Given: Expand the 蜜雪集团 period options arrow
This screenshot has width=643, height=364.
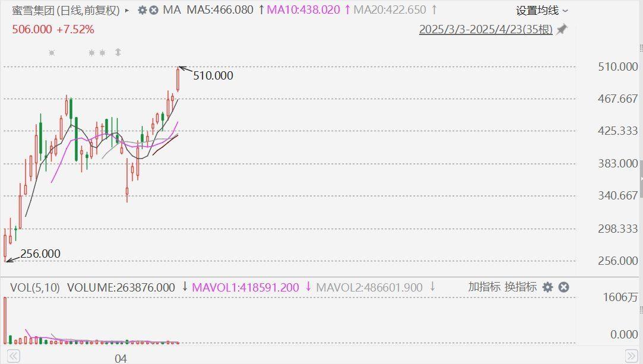Looking at the screenshot, I should point(127,11).
